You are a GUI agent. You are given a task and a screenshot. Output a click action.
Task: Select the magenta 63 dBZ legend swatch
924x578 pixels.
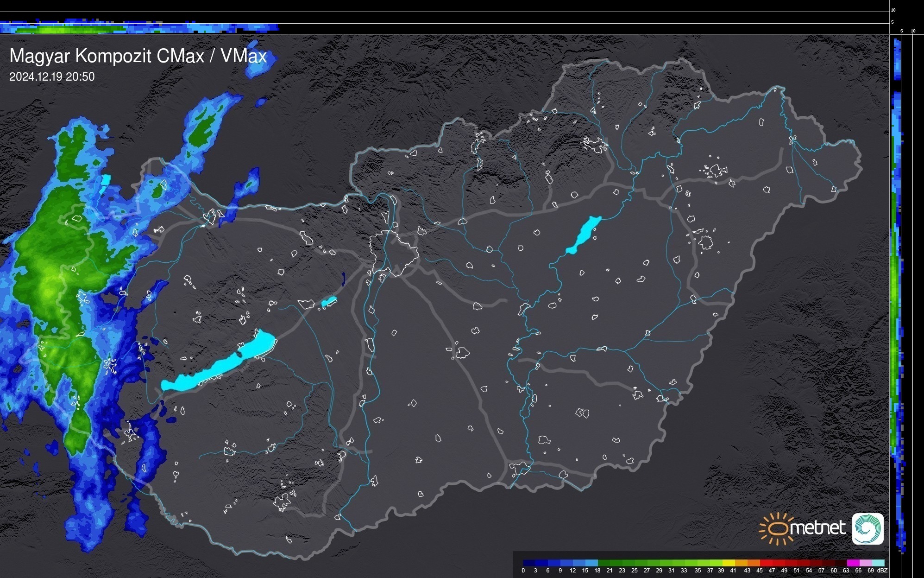pos(853,563)
